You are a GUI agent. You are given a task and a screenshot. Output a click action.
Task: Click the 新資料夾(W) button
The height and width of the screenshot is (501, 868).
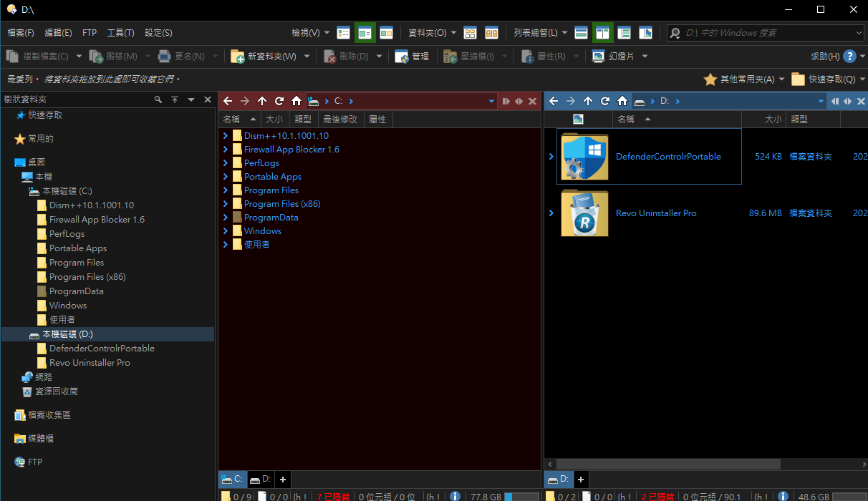click(x=264, y=56)
